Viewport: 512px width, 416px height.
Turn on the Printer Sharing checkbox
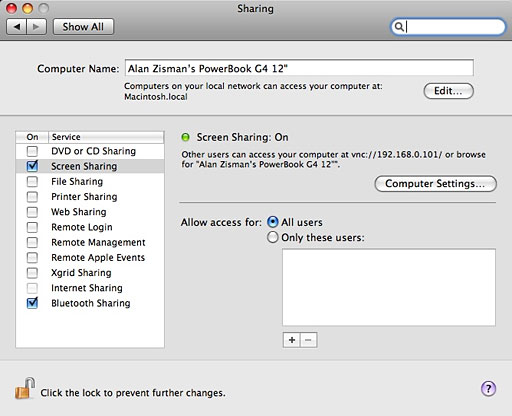pos(32,197)
